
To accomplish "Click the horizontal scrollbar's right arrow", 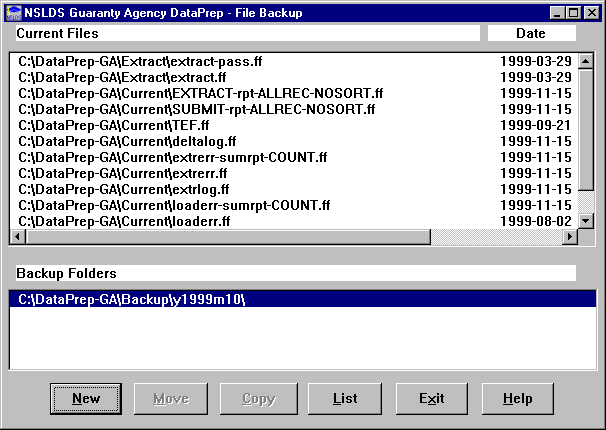I will point(570,236).
